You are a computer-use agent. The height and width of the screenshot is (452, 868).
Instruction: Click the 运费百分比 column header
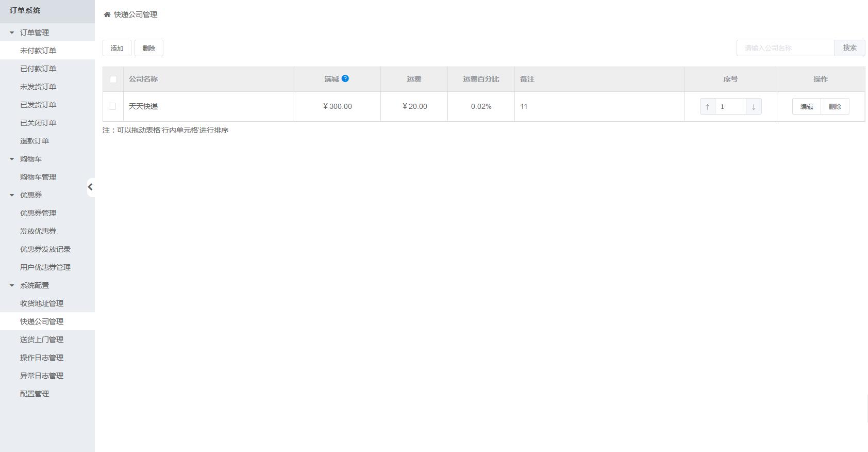(x=481, y=79)
